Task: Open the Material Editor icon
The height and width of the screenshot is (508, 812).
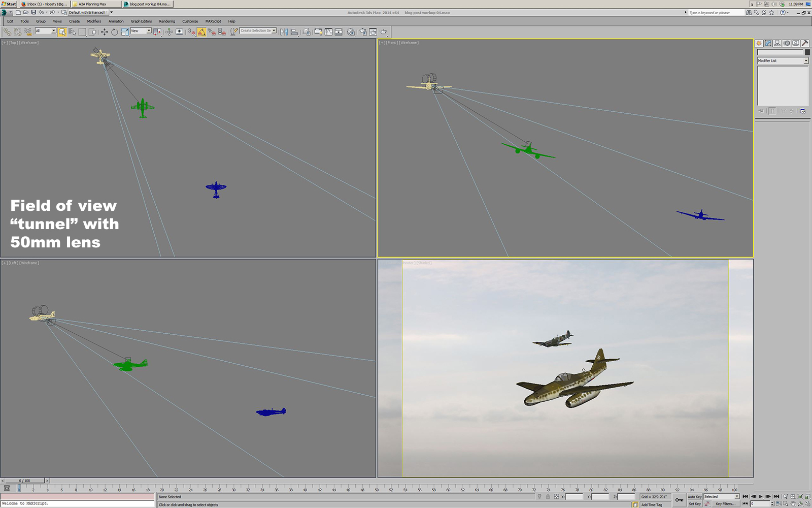Action: coord(351,32)
